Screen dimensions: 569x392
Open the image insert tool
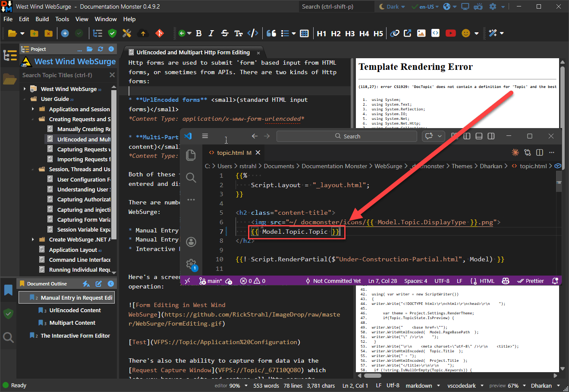point(421,33)
